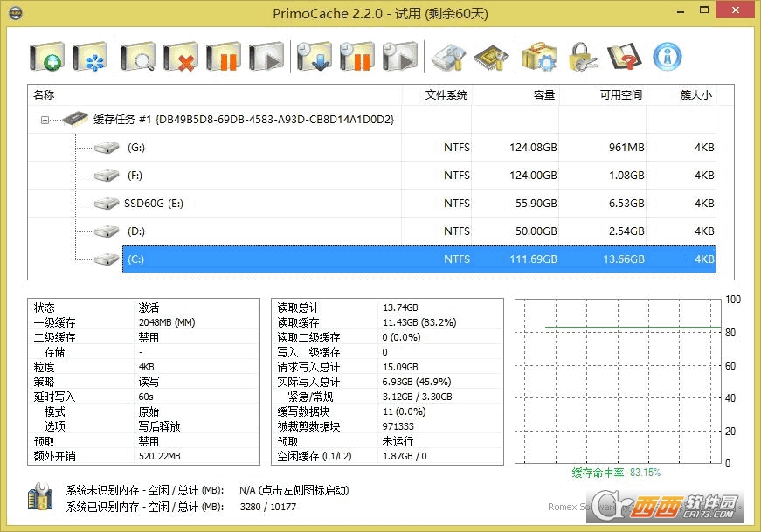761x532 pixels.
Task: Close the PrimoCache window
Action: pos(736,10)
